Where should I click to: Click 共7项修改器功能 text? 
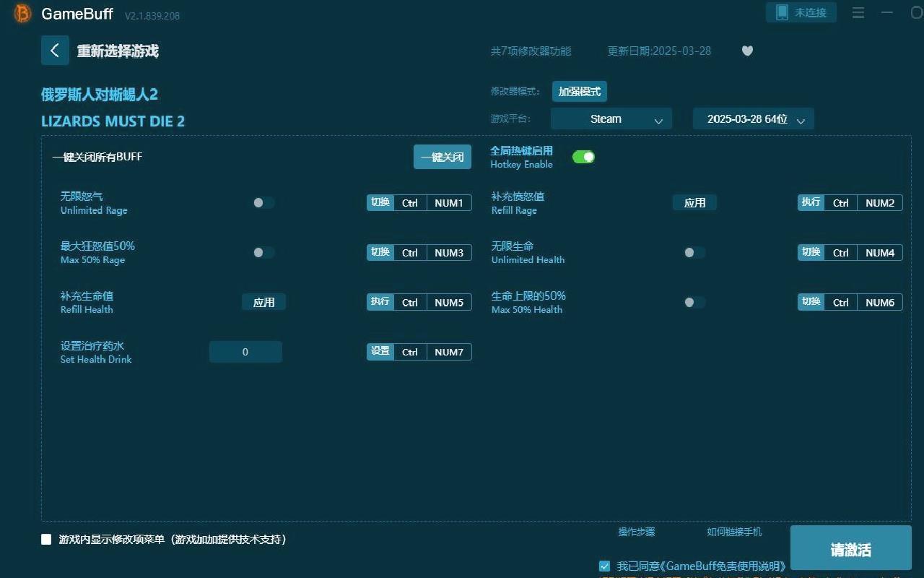point(531,51)
